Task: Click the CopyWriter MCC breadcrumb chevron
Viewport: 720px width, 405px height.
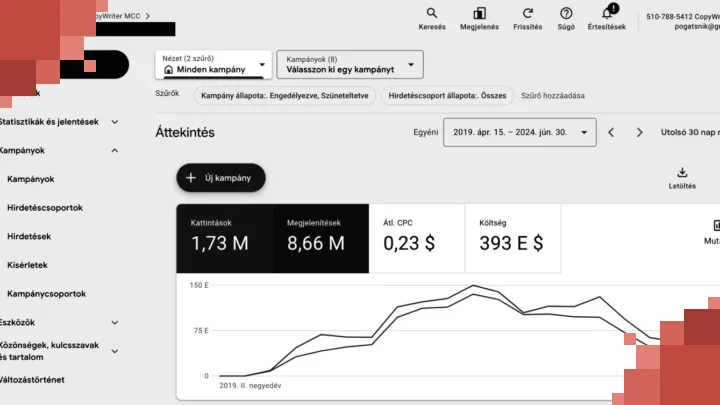Action: tap(147, 16)
